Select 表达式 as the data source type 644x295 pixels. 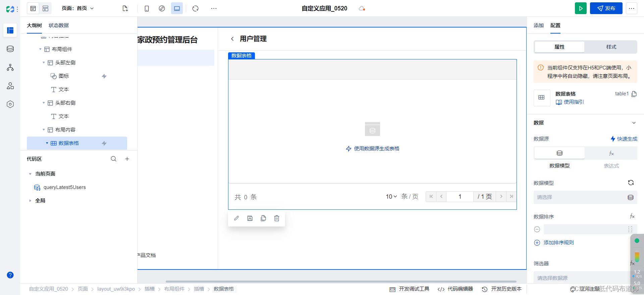click(x=611, y=153)
